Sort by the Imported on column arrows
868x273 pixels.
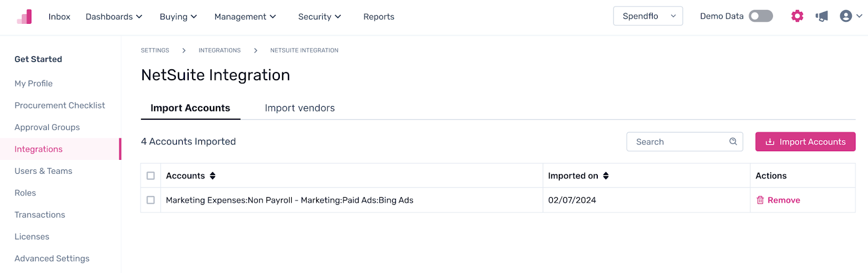606,175
